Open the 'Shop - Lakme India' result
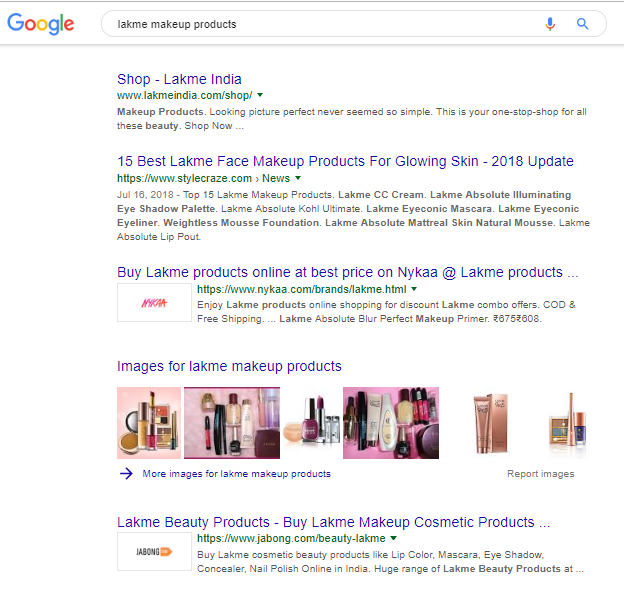The height and width of the screenshot is (594, 624). coord(179,79)
